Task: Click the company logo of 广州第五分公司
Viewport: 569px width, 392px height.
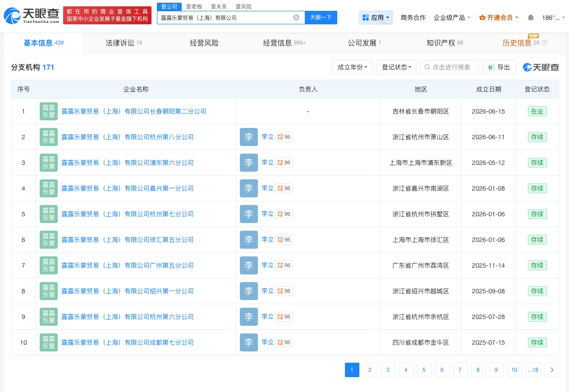Action: pos(49,265)
